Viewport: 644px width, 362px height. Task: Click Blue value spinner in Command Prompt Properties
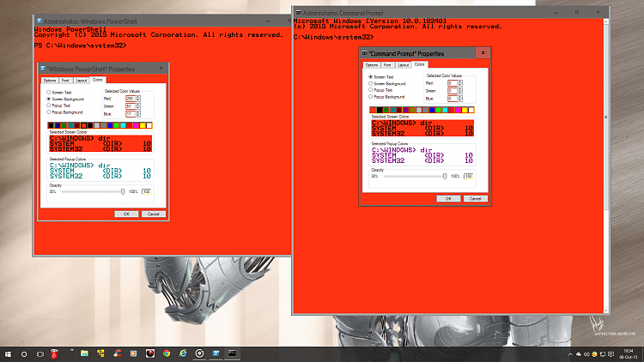[x=460, y=99]
